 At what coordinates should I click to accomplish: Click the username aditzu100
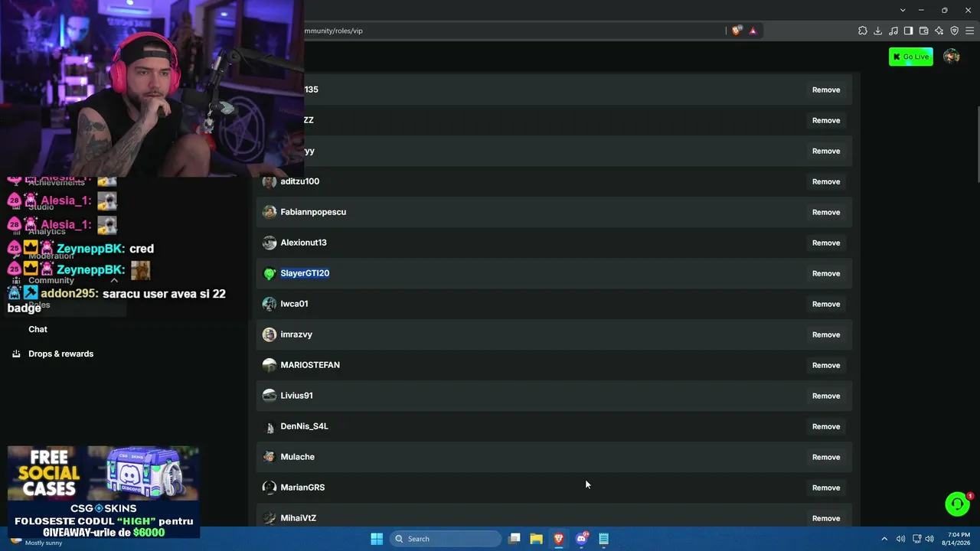(300, 181)
